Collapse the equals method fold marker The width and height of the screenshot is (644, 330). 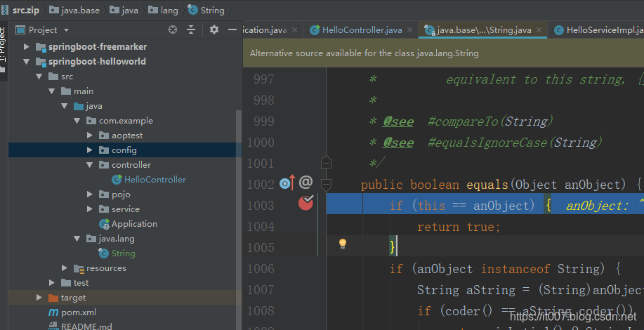point(326,184)
